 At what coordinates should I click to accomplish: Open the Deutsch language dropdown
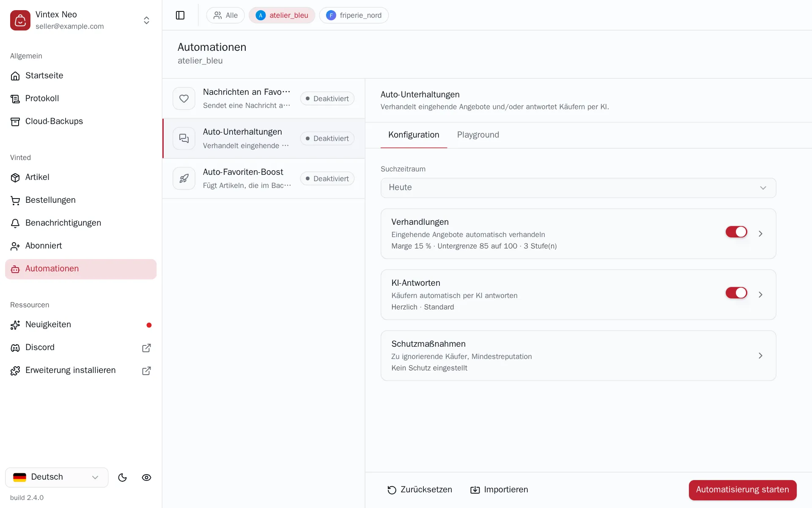coord(57,477)
